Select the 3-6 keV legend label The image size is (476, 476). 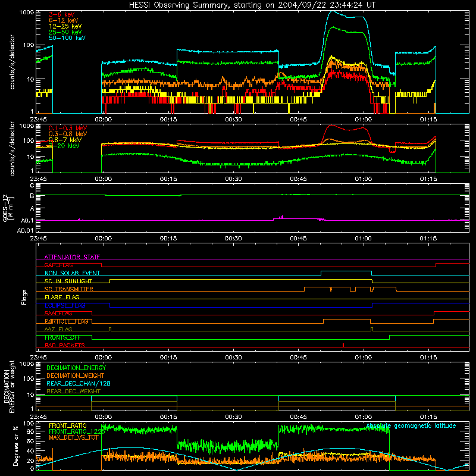coord(61,14)
